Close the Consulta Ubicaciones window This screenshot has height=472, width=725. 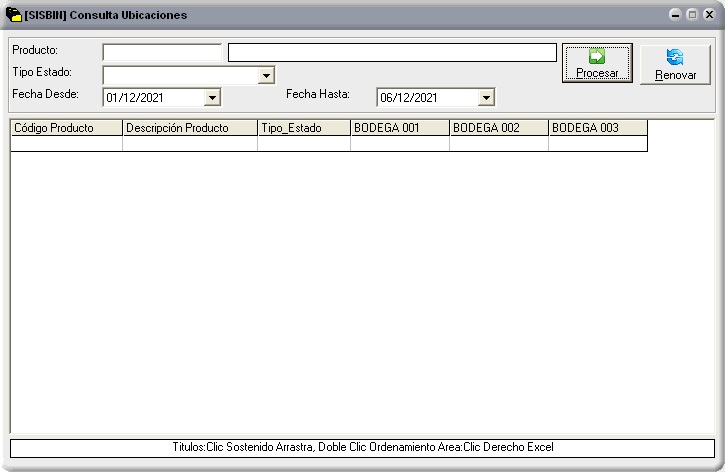point(708,15)
